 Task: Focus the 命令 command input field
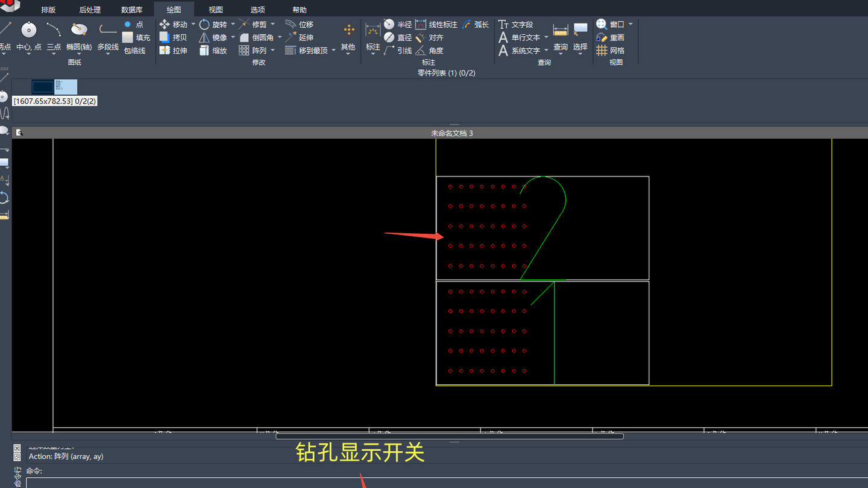[446, 483]
